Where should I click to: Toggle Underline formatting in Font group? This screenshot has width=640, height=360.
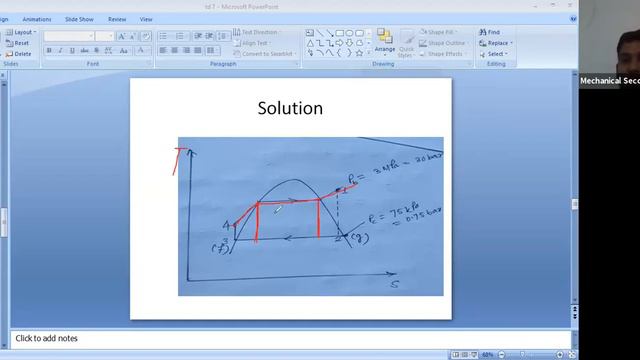click(72, 51)
